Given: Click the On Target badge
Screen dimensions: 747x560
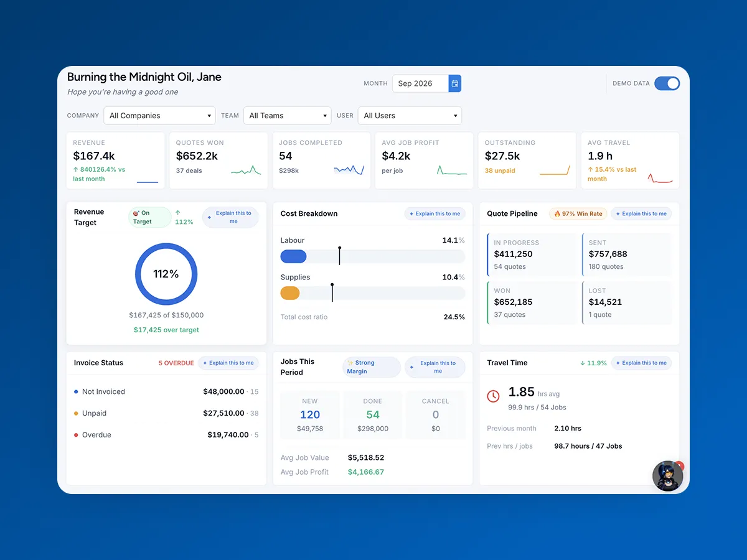Looking at the screenshot, I should tap(149, 217).
